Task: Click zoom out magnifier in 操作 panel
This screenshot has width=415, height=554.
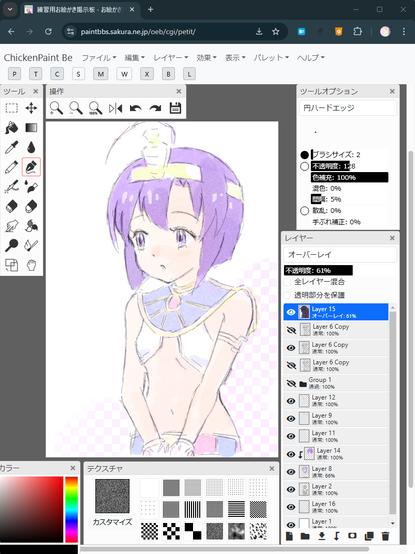Action: pyautogui.click(x=76, y=108)
